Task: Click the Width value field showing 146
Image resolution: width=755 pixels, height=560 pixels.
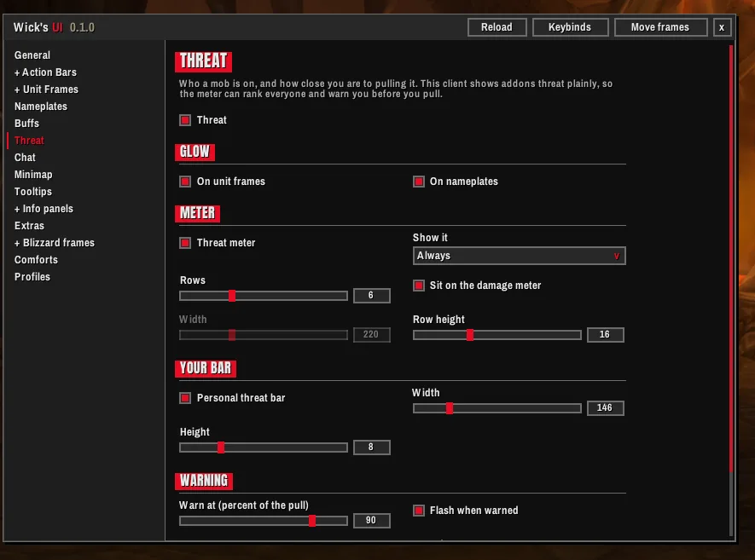Action: [x=605, y=408]
